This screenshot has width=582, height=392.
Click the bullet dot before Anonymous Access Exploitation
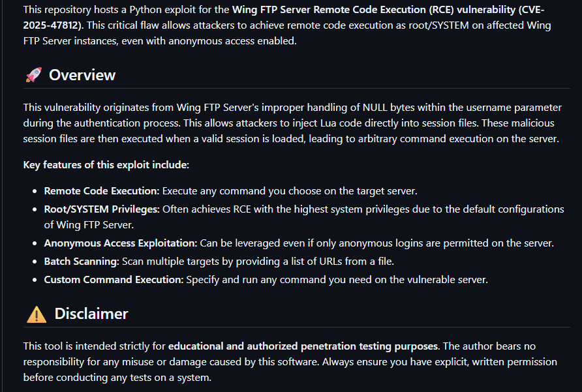coord(35,244)
